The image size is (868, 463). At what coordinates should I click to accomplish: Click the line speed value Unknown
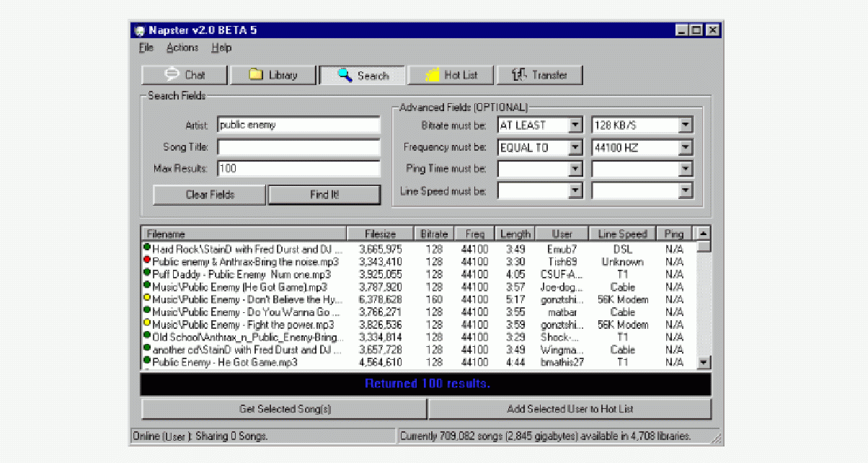click(623, 262)
